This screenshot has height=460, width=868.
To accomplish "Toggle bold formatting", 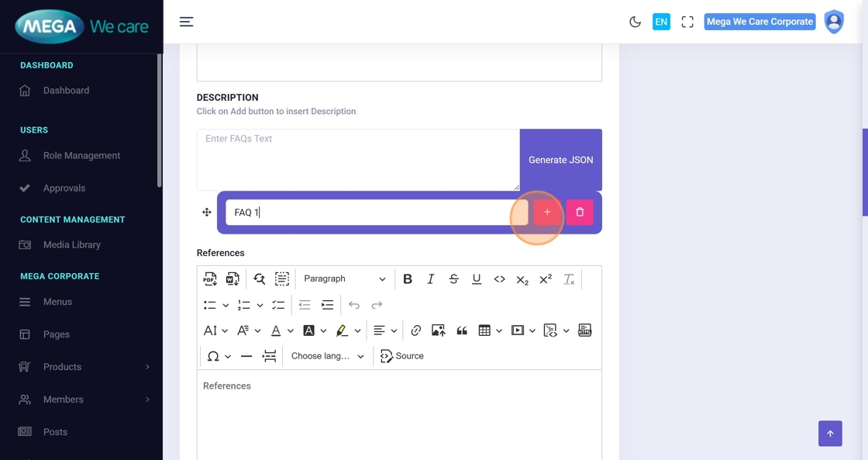I will (x=408, y=279).
